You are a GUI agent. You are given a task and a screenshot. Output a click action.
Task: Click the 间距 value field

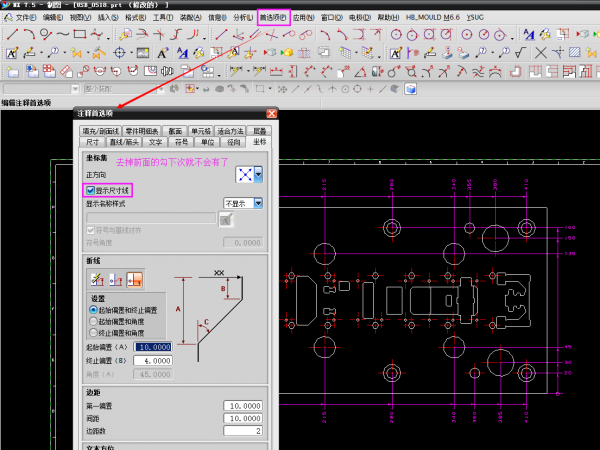(243, 418)
